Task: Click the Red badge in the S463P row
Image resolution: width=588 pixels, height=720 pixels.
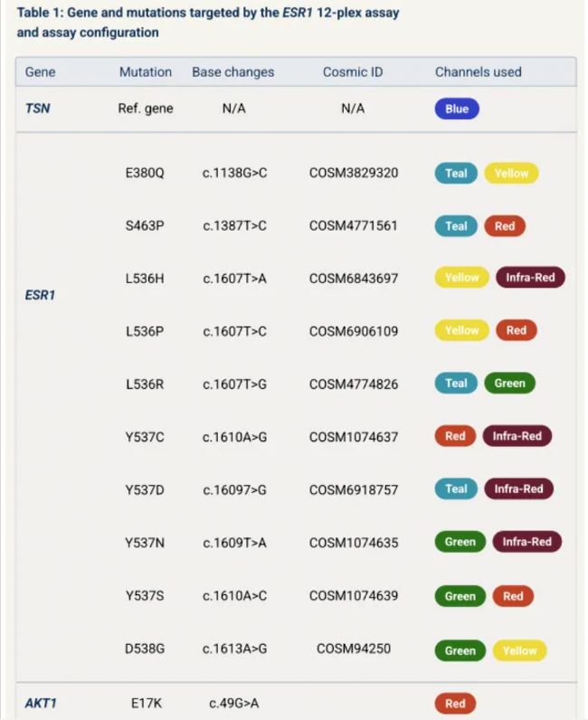Action: tap(504, 226)
